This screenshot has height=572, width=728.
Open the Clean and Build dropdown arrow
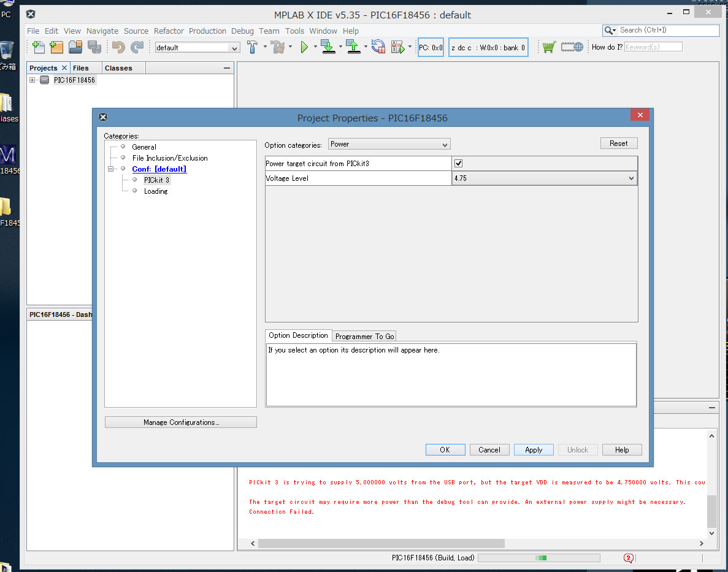290,47
